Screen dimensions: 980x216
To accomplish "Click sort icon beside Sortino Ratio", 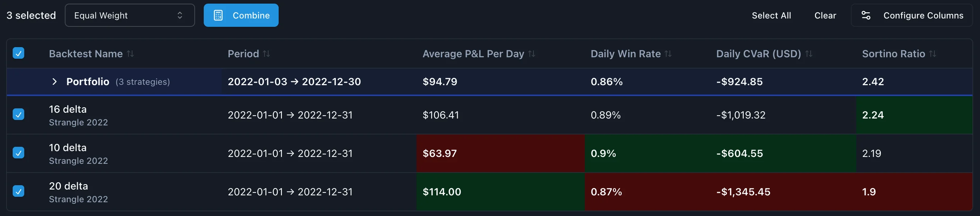I will click(x=933, y=54).
